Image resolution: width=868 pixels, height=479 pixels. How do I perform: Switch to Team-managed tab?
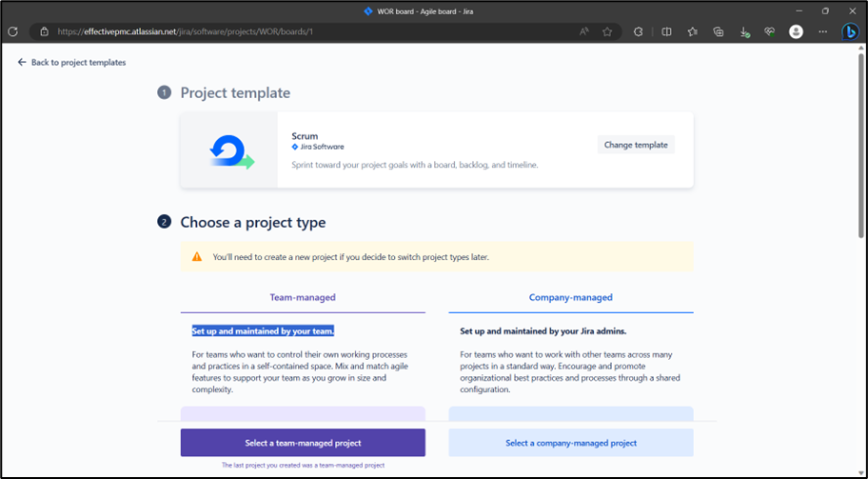pyautogui.click(x=303, y=297)
